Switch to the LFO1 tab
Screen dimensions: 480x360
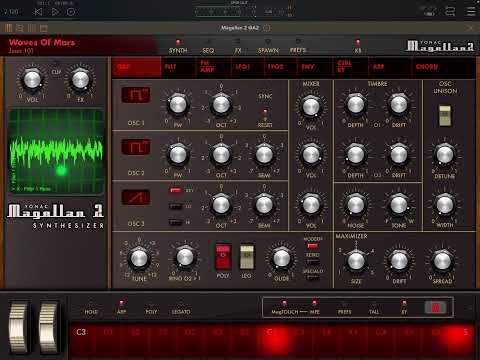248,67
